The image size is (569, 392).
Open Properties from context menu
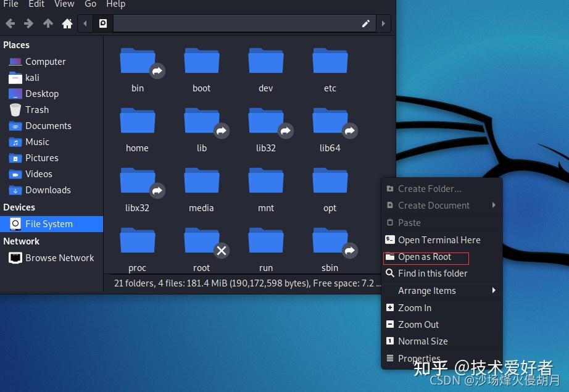(x=442, y=358)
